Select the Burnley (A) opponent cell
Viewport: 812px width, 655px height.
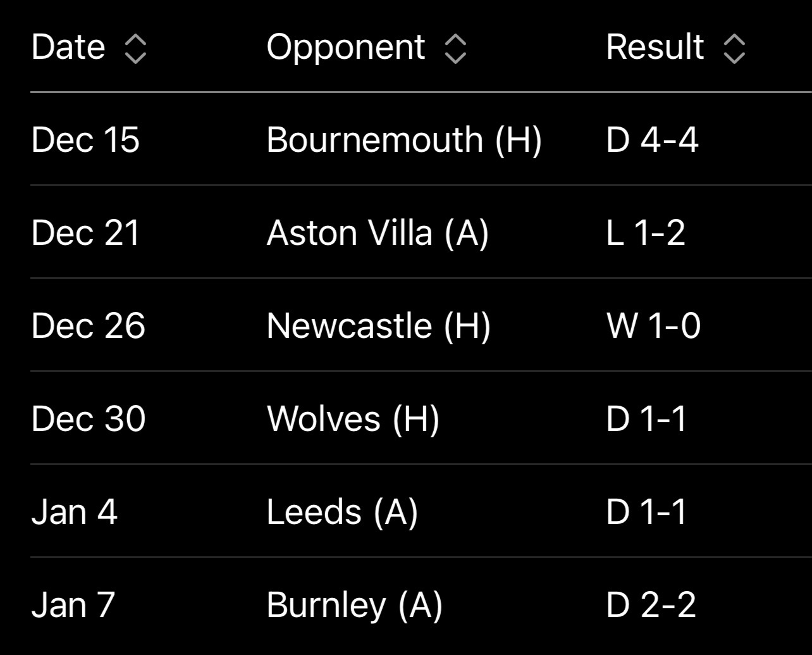click(x=354, y=604)
